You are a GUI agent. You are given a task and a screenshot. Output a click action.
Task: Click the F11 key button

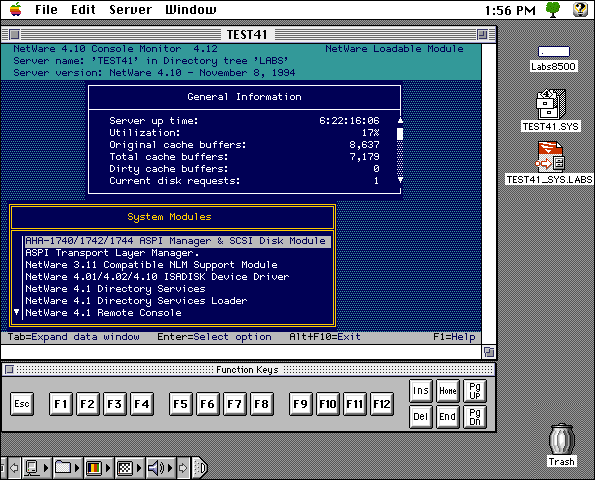click(x=354, y=404)
